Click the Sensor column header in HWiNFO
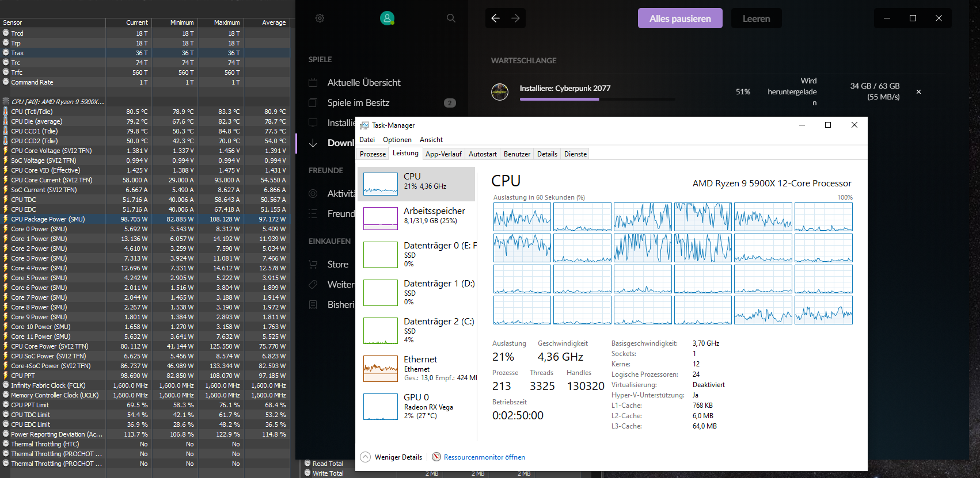 (x=53, y=22)
